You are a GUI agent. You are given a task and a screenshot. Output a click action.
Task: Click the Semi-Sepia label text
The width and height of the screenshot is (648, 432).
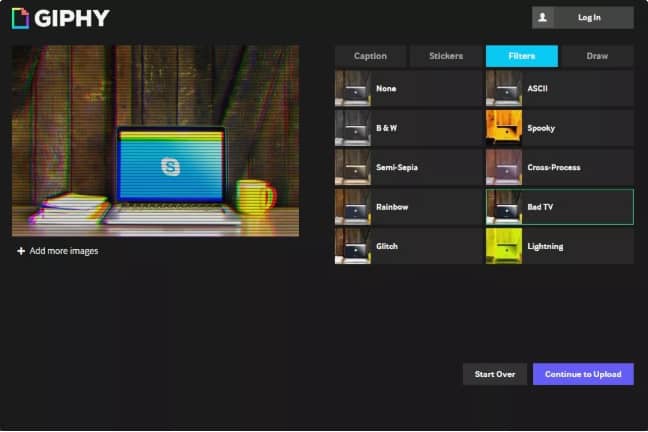397,167
